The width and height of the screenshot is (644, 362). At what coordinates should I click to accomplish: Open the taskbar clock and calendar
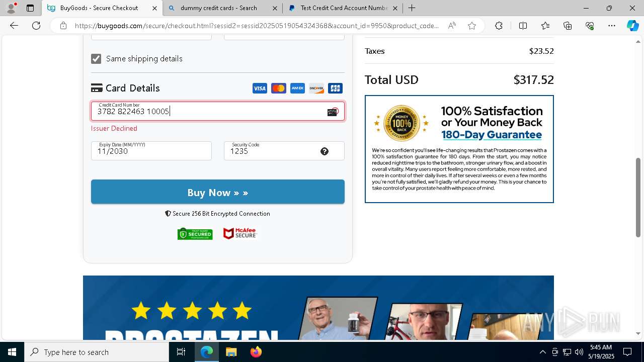602,352
